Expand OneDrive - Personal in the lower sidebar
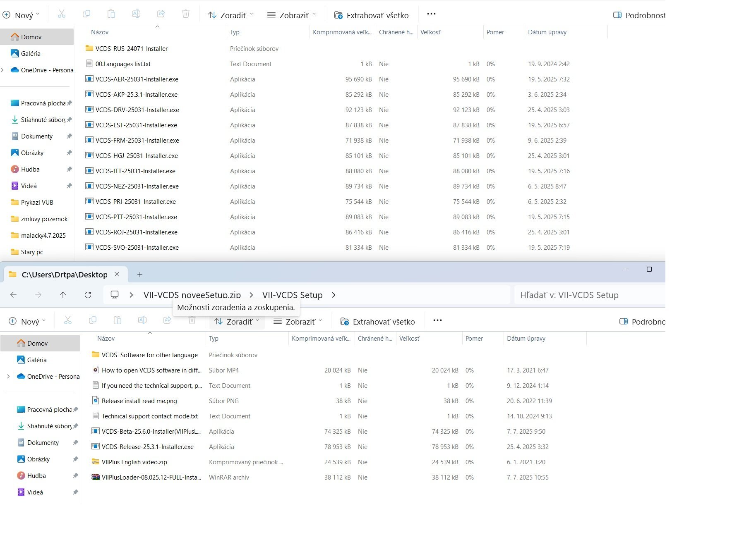The width and height of the screenshot is (756, 542). click(x=9, y=376)
